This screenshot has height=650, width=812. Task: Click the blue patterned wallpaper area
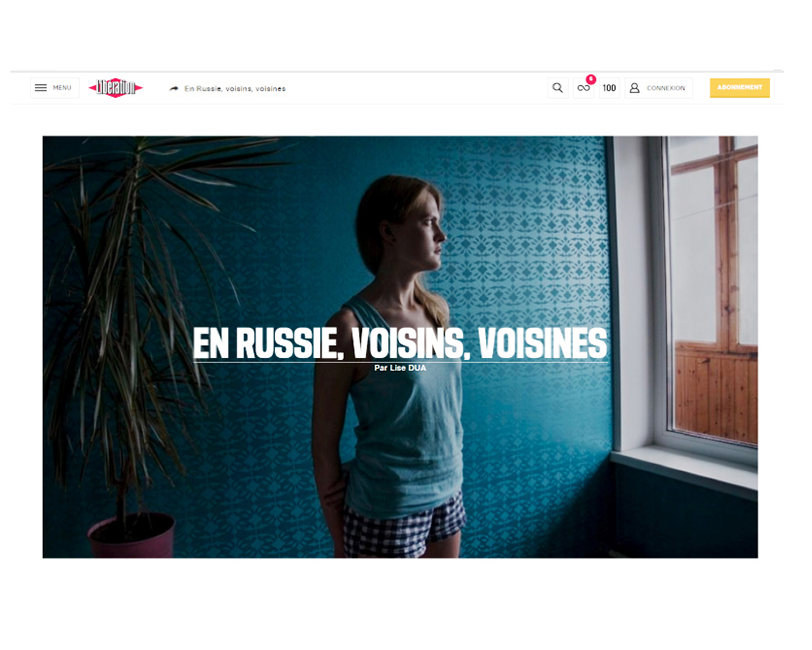(x=527, y=226)
